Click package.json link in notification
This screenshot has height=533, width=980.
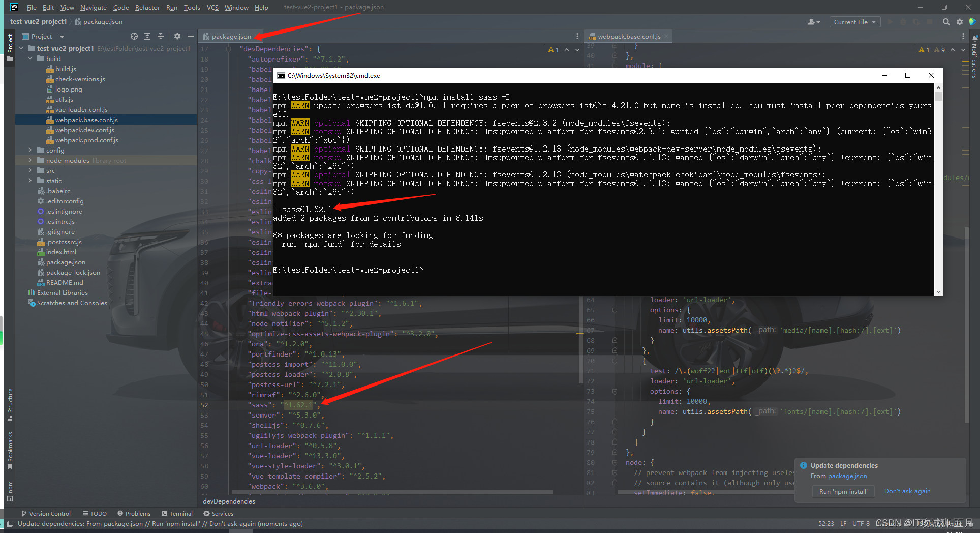point(847,476)
